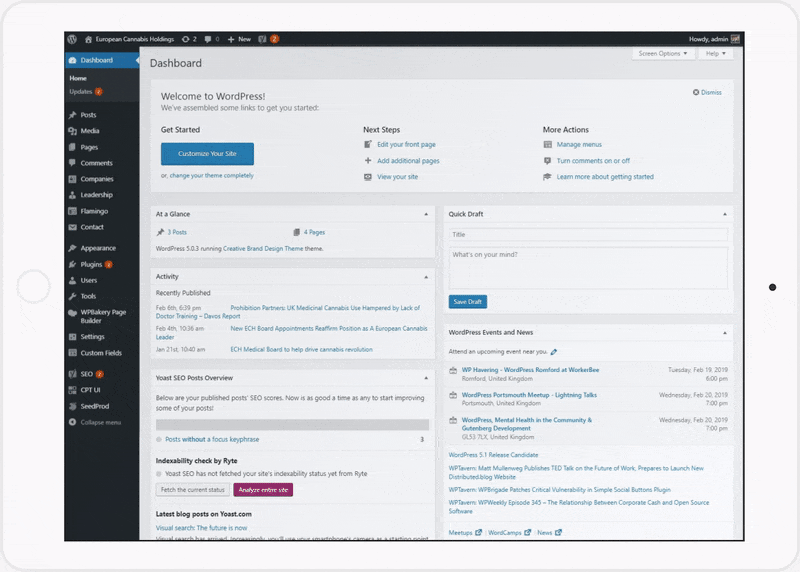Open Posts without a focus keyphrase link
The width and height of the screenshot is (800, 572).
click(x=212, y=439)
